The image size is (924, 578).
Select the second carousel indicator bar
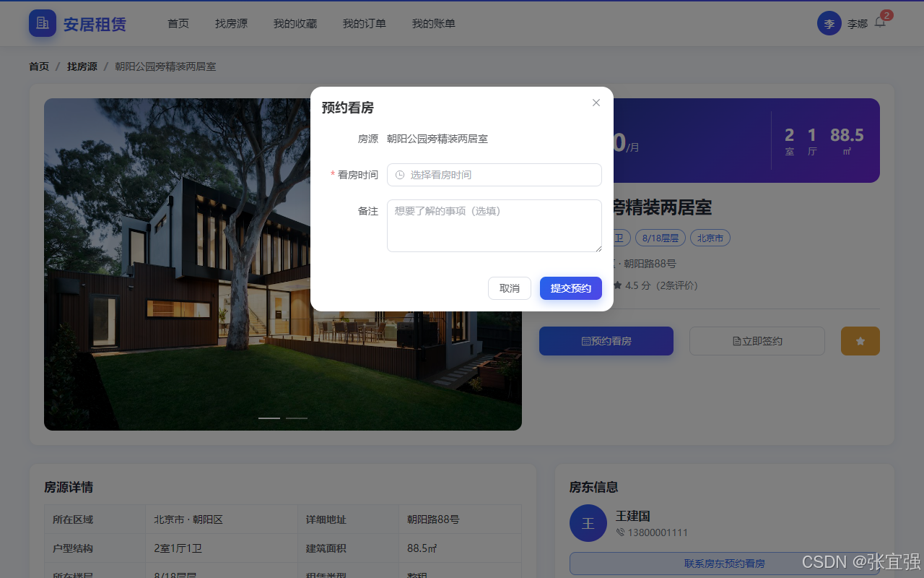click(x=297, y=418)
